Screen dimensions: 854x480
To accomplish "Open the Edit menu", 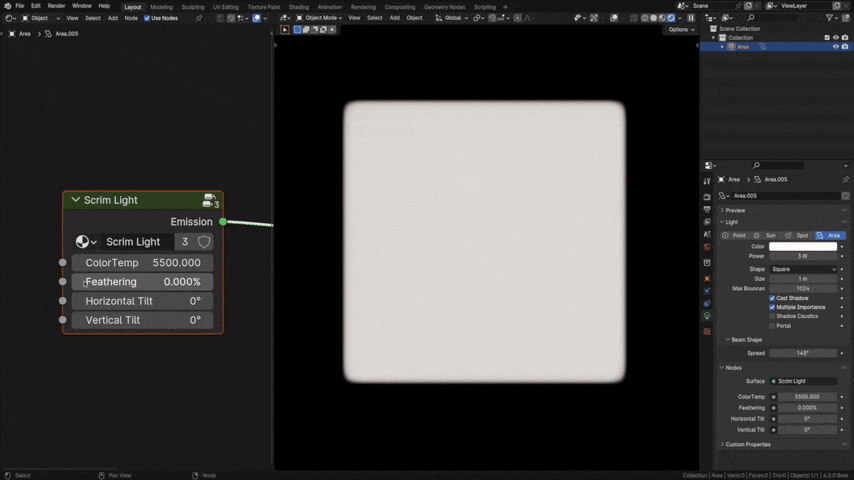I will (35, 6).
